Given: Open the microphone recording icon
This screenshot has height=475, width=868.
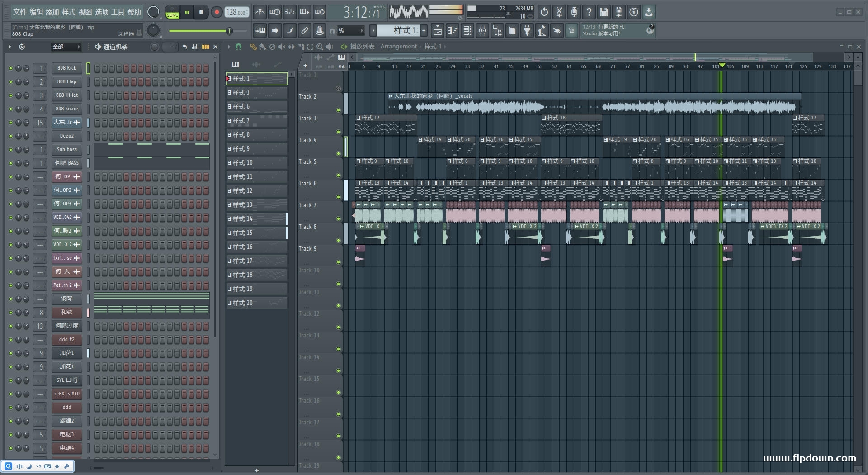Looking at the screenshot, I should tap(574, 12).
